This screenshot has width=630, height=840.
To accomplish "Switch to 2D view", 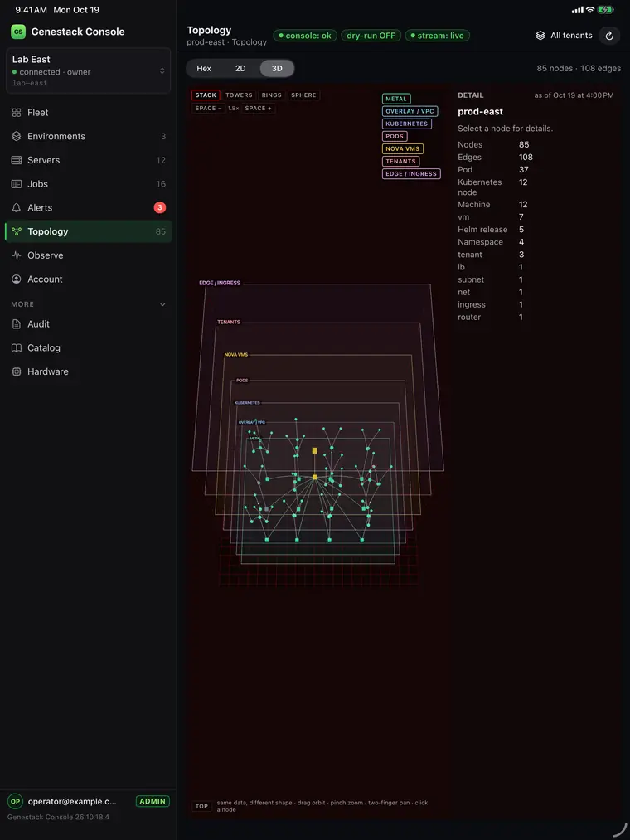I will point(240,69).
